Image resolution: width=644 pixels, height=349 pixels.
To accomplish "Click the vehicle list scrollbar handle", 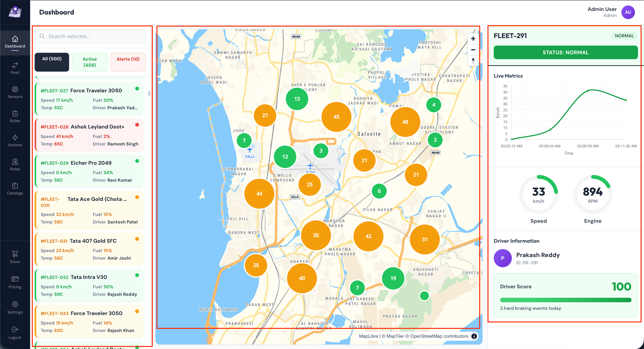I will point(149,93).
